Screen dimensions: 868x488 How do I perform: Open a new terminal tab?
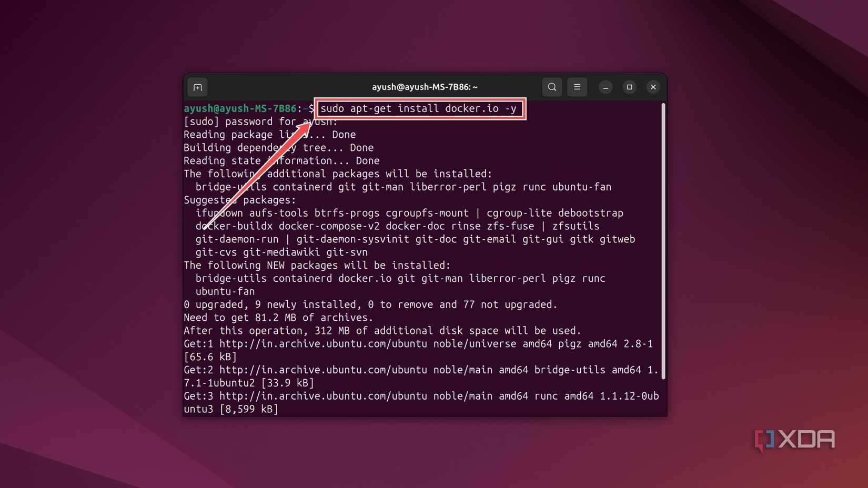point(198,87)
